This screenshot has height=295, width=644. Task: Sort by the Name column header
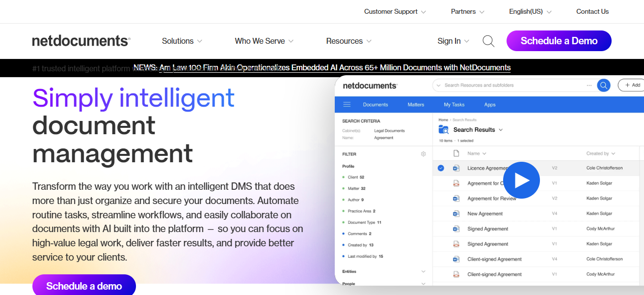(477, 154)
